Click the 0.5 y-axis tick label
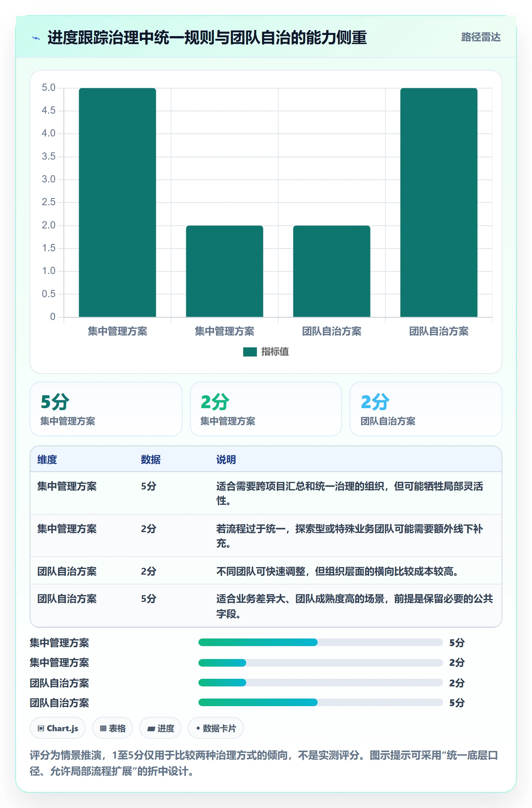 49,294
